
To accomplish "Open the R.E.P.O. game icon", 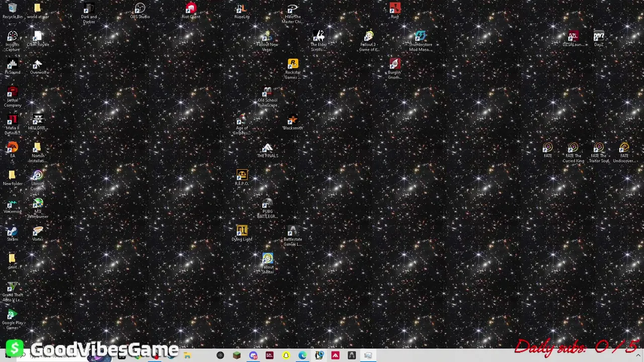I will click(x=242, y=178).
